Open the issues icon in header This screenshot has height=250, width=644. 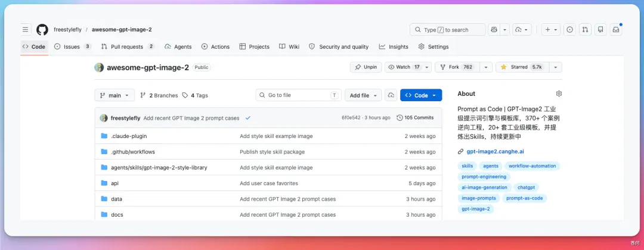click(569, 30)
